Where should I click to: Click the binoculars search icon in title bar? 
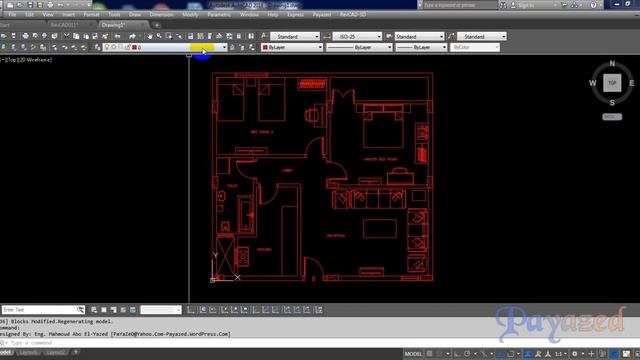tap(503, 5)
